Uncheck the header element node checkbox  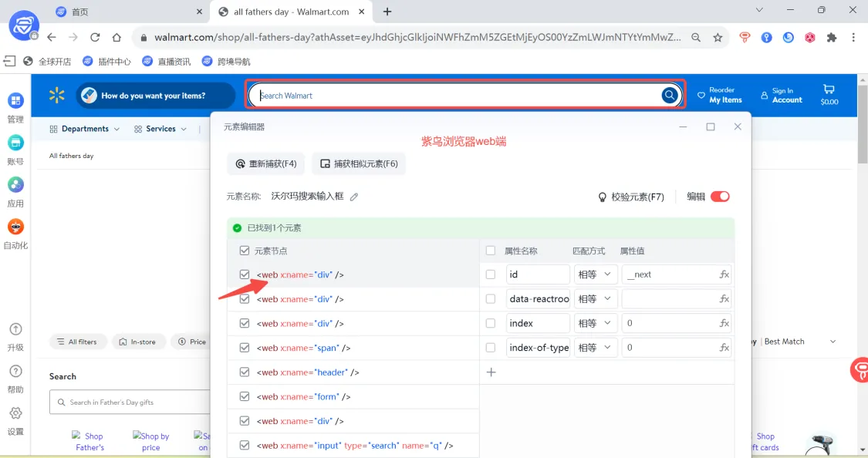tap(245, 372)
